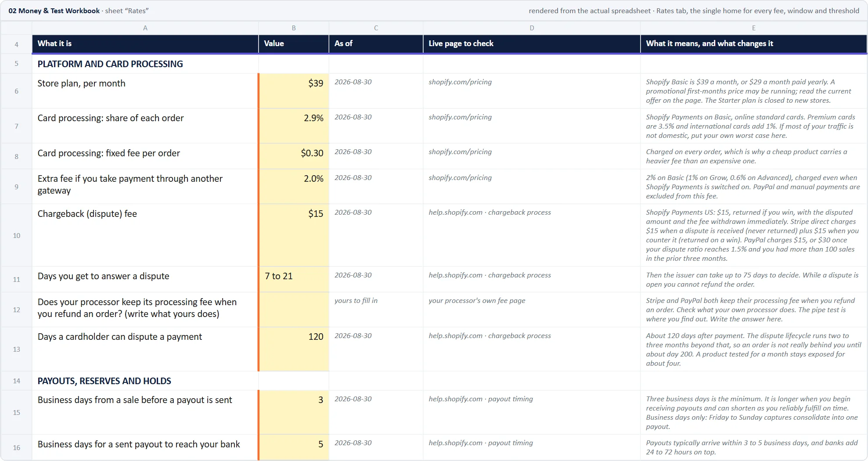Select column E header
The height and width of the screenshot is (461, 868).
[x=753, y=28]
